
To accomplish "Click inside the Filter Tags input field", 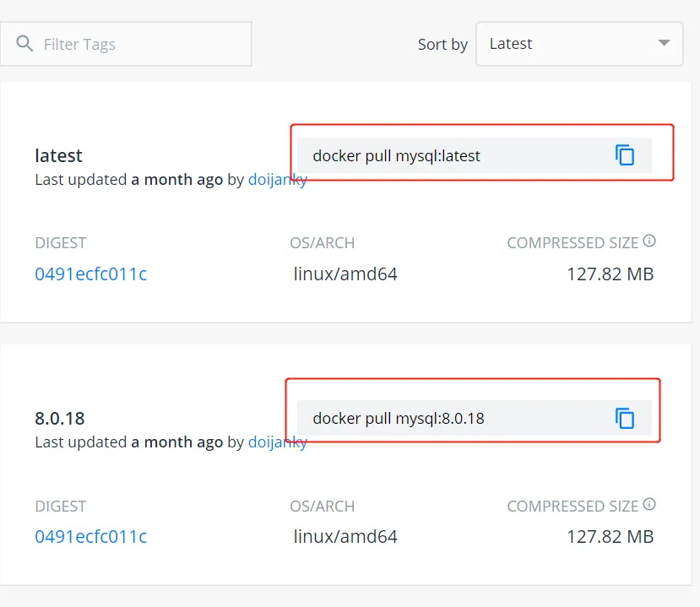I will [135, 43].
